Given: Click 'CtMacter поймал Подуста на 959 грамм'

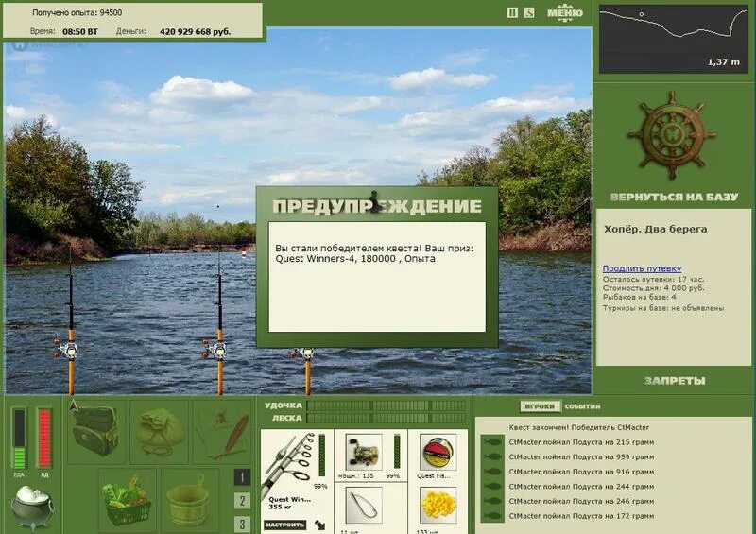Looking at the screenshot, I should [x=581, y=456].
